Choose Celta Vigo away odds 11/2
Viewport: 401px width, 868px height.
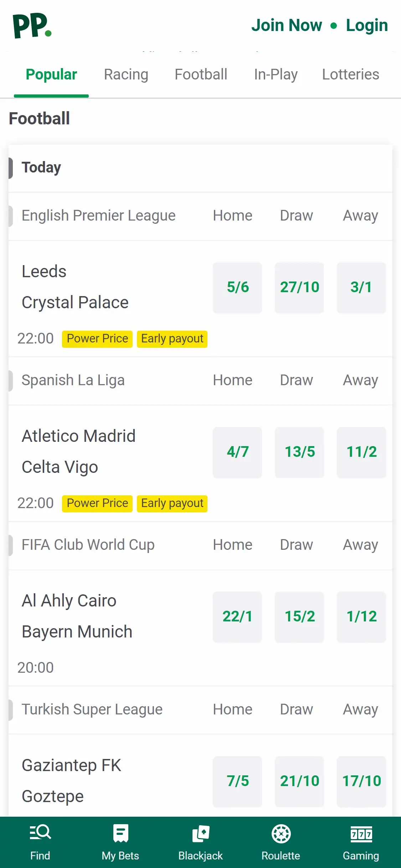pyautogui.click(x=361, y=452)
